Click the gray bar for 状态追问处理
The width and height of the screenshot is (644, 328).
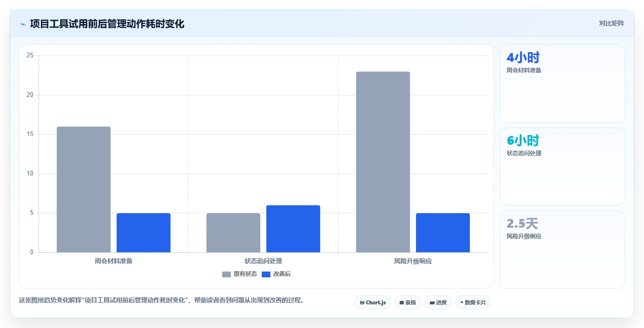[x=233, y=233]
